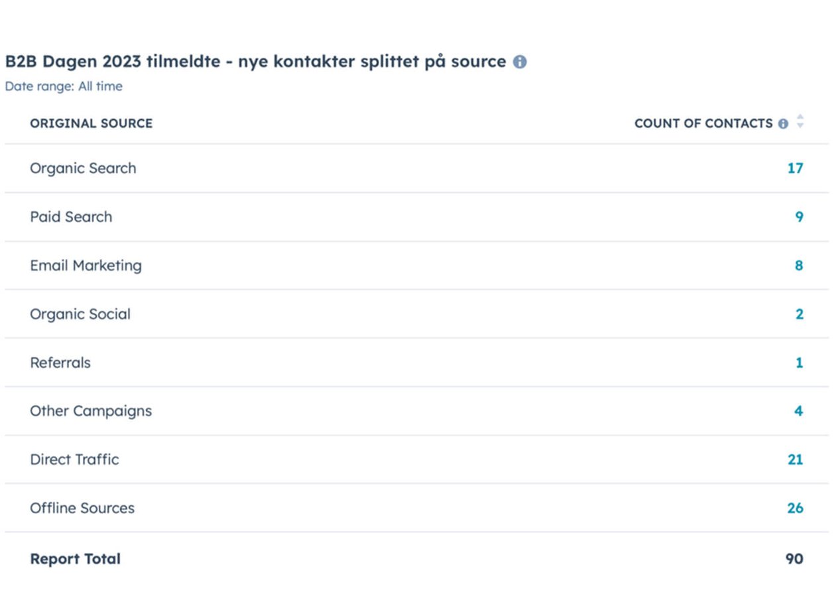
Task: Click the Date range: All time text
Action: (x=64, y=86)
